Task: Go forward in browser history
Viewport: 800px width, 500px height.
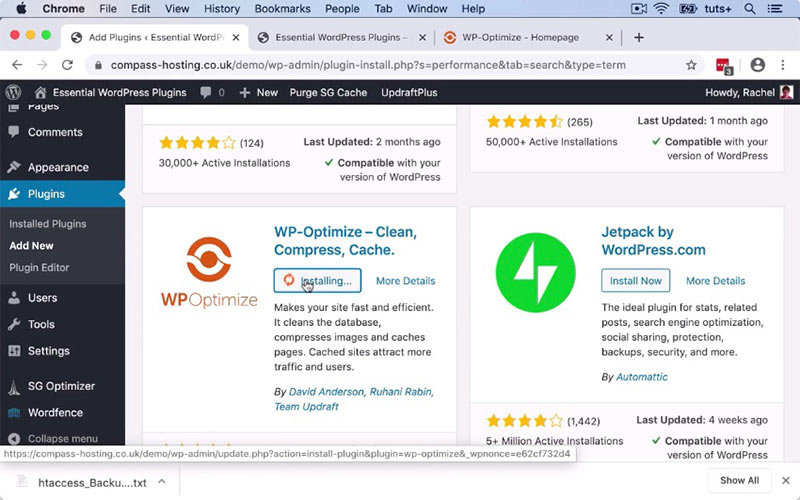Action: pyautogui.click(x=42, y=65)
